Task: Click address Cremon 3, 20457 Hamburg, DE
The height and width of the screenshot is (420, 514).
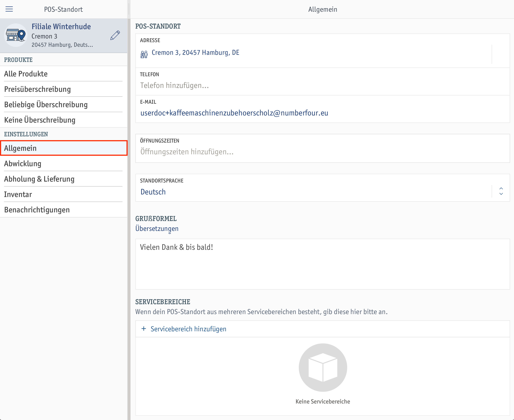Action: [195, 52]
